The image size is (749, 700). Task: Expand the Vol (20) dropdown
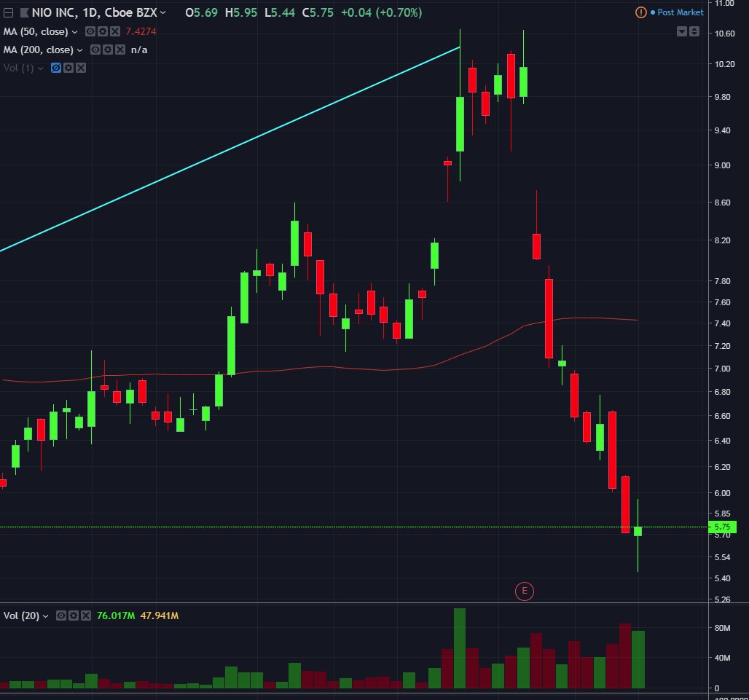click(x=45, y=616)
